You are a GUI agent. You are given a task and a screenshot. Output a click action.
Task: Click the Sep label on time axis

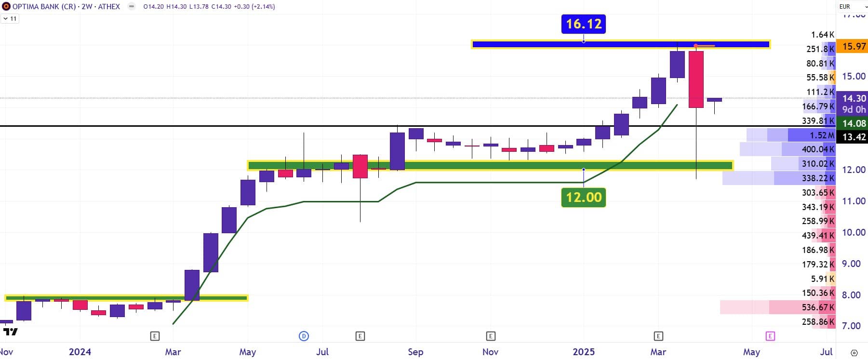point(415,352)
